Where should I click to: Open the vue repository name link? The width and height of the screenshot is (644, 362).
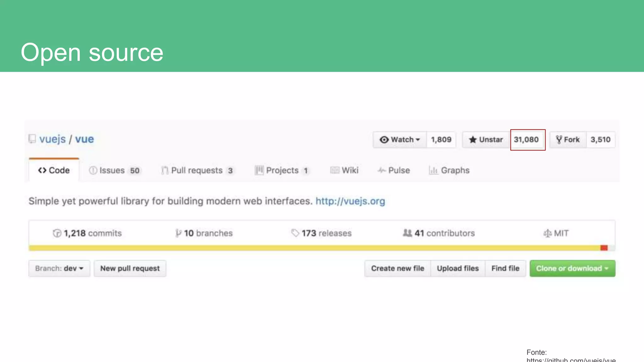84,139
